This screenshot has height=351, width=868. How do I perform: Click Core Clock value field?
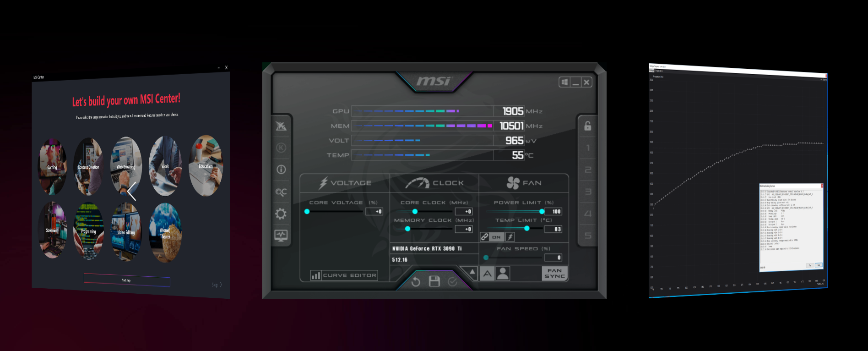(x=464, y=211)
